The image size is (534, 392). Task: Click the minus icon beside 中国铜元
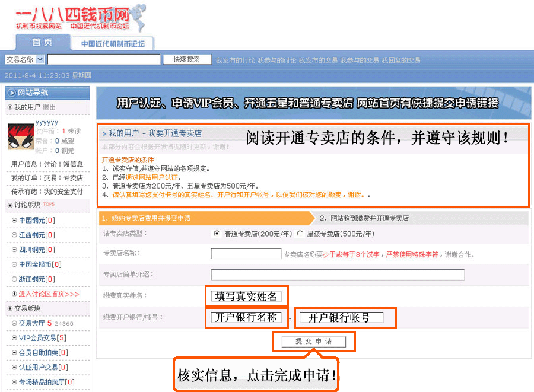click(x=14, y=221)
